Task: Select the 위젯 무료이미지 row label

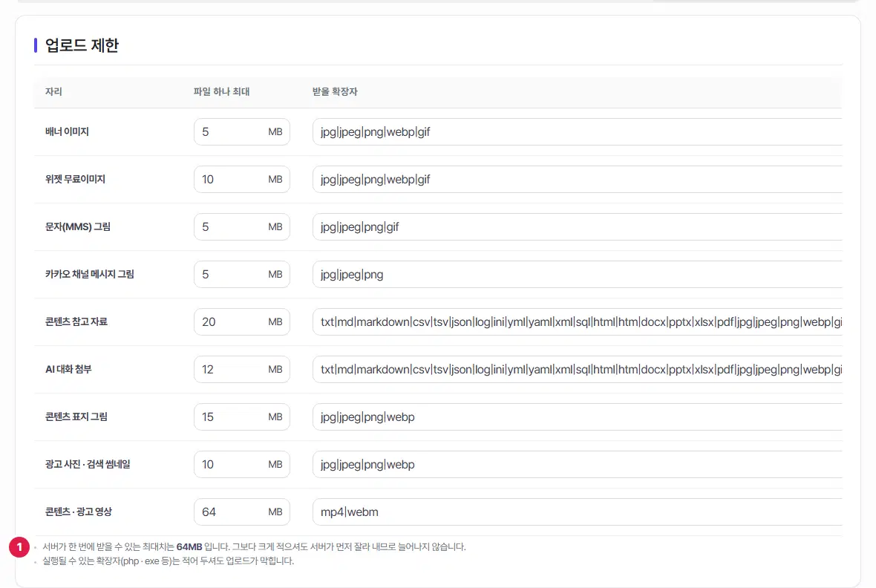Action: pyautogui.click(x=76, y=180)
